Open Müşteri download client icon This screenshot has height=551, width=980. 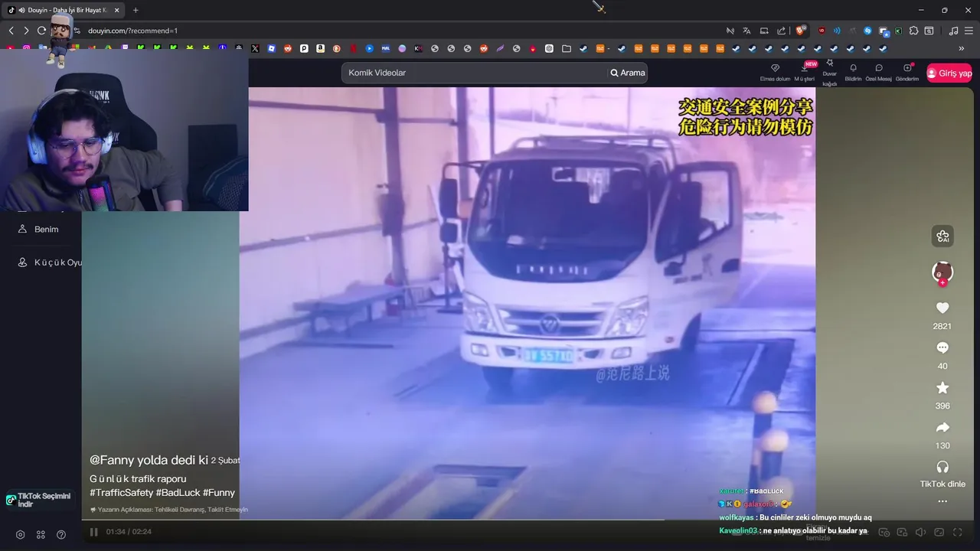[x=804, y=72]
